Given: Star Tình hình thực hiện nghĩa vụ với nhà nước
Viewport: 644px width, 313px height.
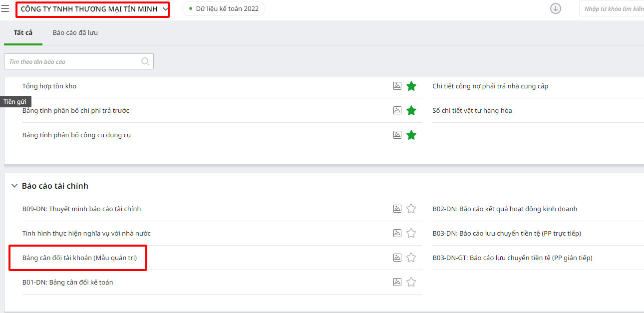Looking at the screenshot, I should (x=411, y=233).
